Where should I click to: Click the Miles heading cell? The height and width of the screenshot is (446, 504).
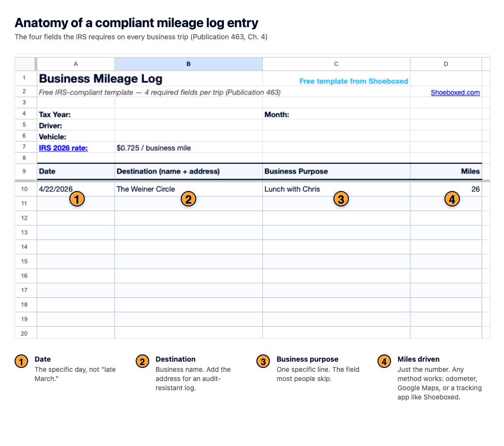coord(446,172)
